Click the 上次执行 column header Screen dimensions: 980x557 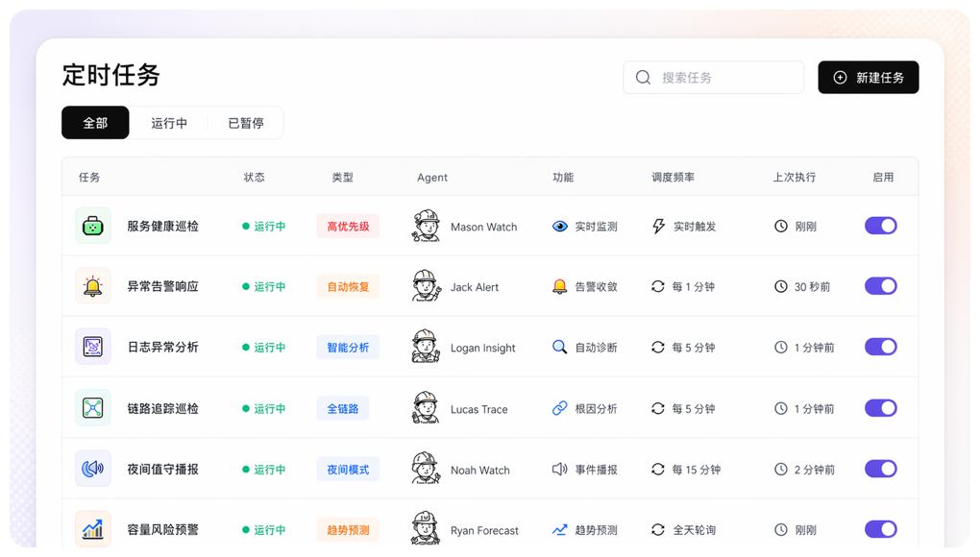794,178
